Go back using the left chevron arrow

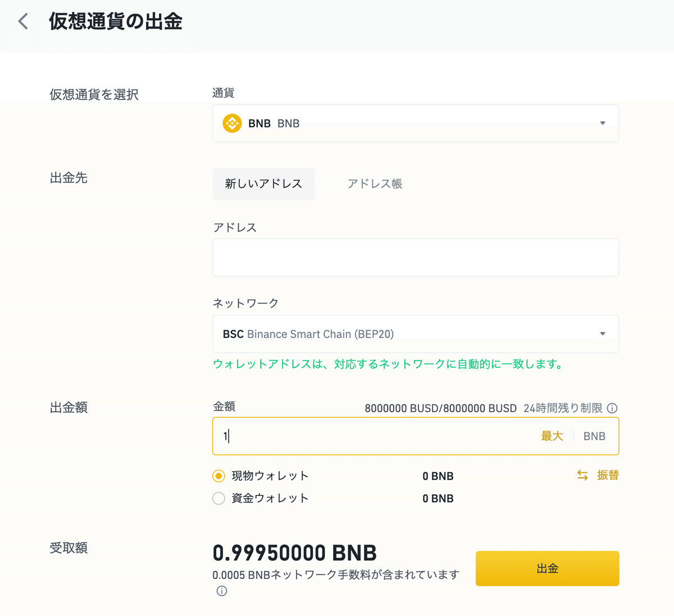pos(23,22)
